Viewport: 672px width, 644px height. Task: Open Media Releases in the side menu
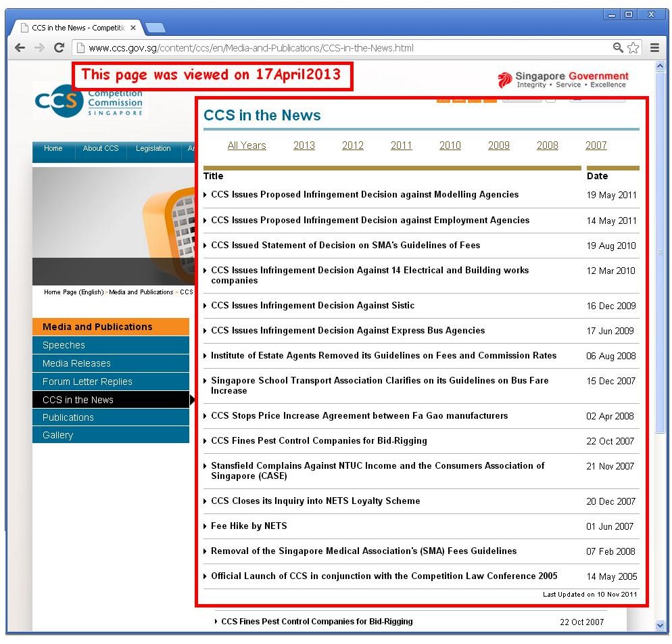coord(111,363)
